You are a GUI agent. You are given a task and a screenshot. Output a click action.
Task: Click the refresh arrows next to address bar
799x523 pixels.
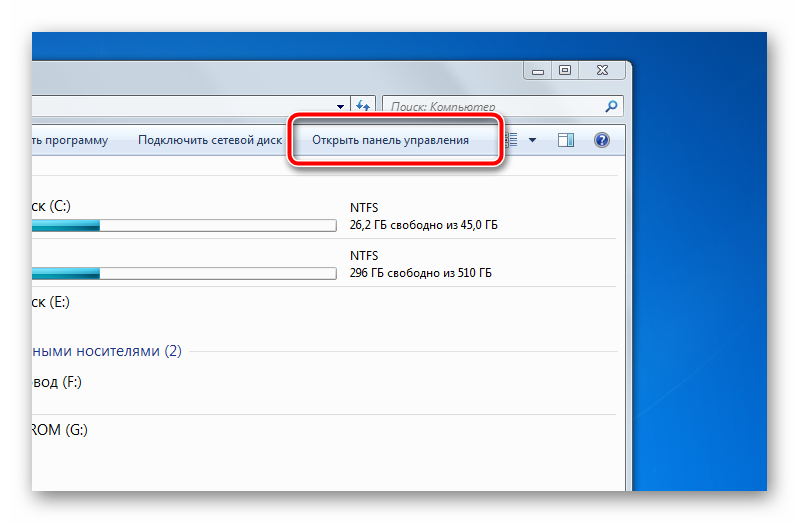coord(362,105)
